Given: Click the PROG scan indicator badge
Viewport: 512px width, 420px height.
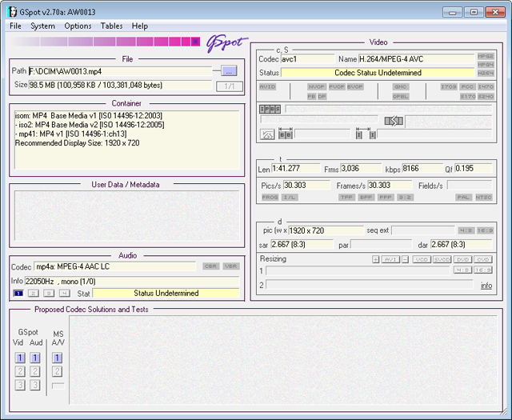Looking at the screenshot, I should pos(270,198).
